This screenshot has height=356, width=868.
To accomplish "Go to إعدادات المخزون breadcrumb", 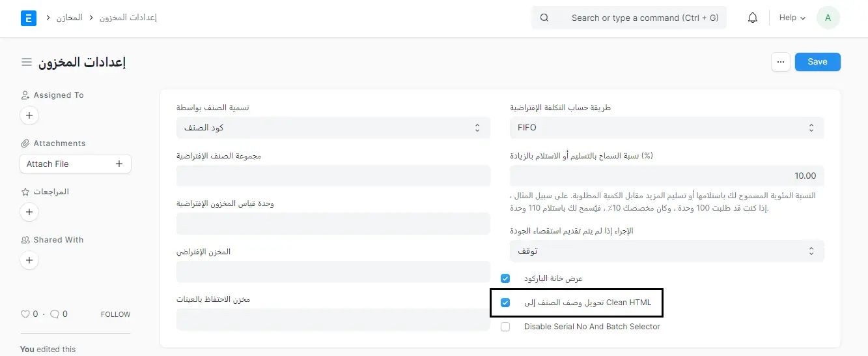I will pos(128,18).
